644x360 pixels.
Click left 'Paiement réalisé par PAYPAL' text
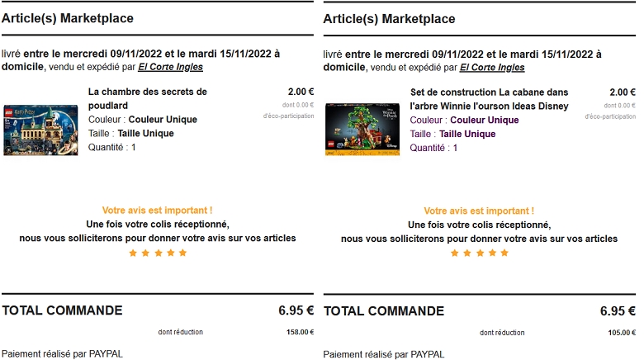coord(62,354)
